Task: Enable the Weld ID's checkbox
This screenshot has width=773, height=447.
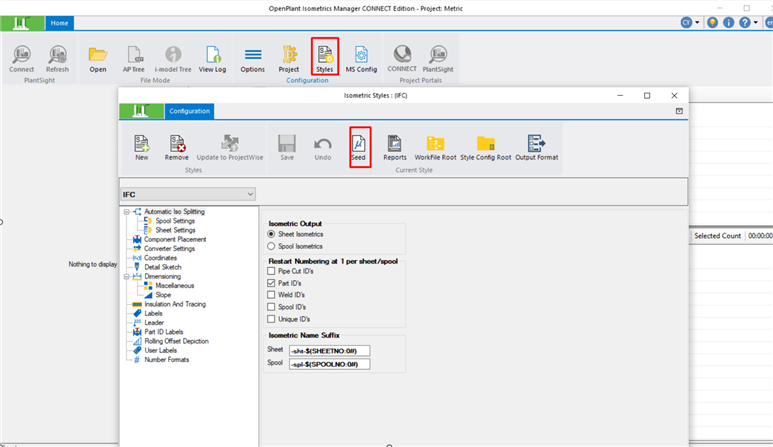Action: pyautogui.click(x=271, y=295)
